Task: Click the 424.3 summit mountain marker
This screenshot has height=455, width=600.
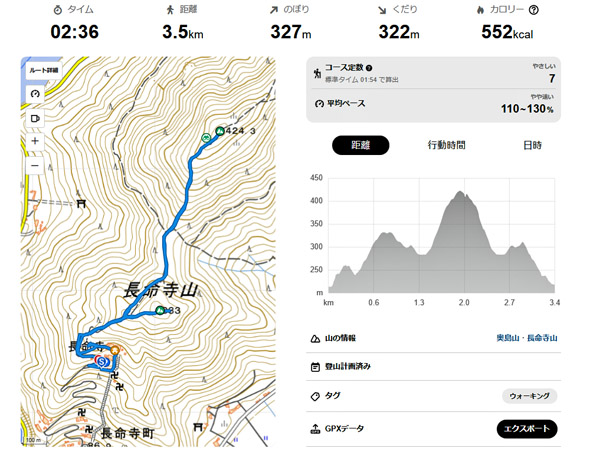Action: 219,130
